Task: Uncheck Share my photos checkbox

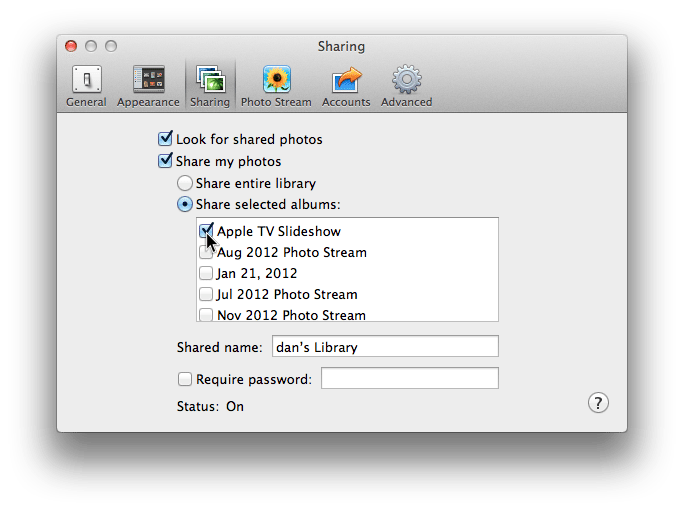Action: tap(165, 161)
